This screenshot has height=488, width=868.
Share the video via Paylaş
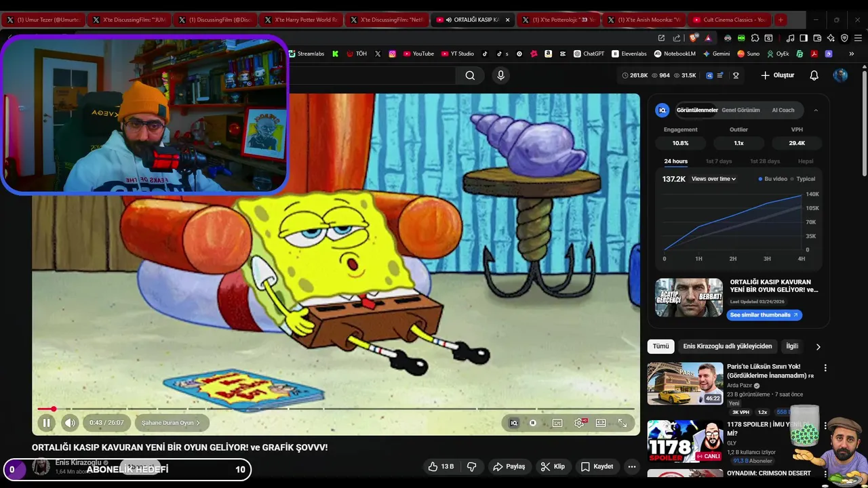(509, 466)
